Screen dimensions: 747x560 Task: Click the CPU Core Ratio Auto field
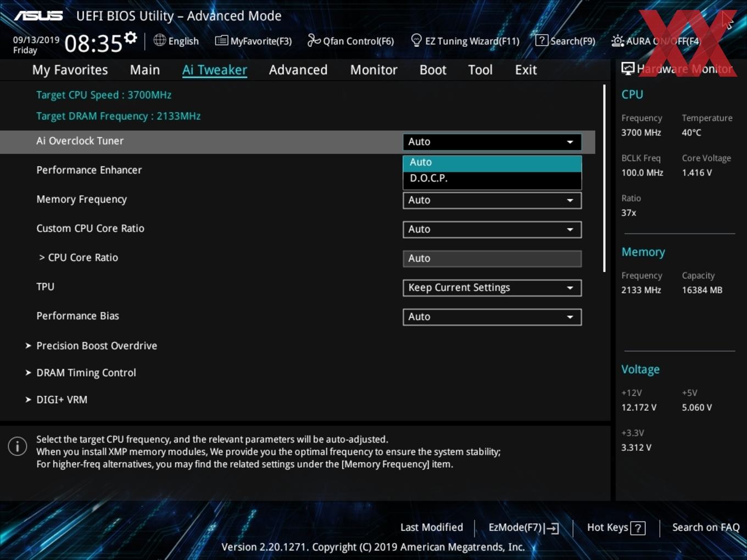point(492,259)
